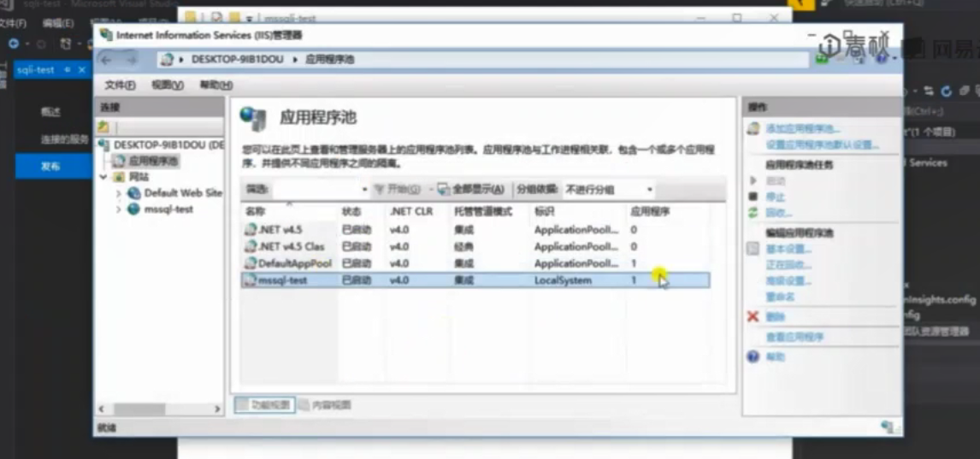Expand the mssql-test site node
Viewport: 980px width, 459px height.
click(119, 209)
